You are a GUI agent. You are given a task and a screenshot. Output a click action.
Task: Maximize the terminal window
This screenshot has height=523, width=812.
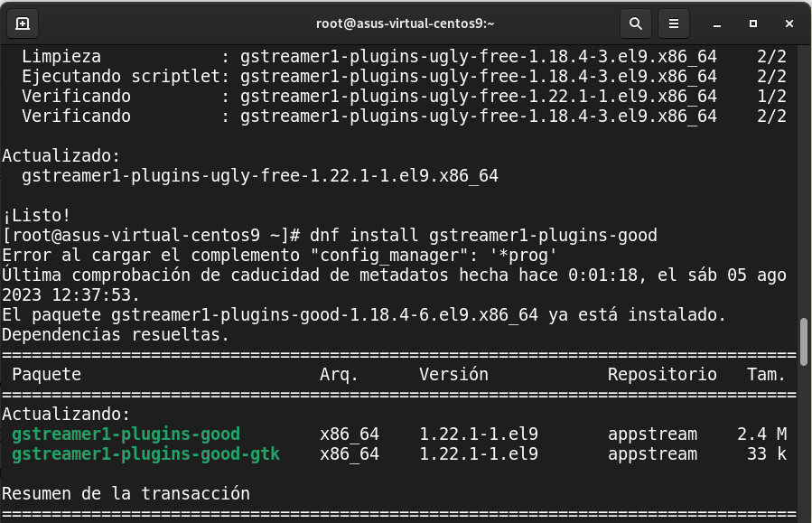click(x=753, y=23)
